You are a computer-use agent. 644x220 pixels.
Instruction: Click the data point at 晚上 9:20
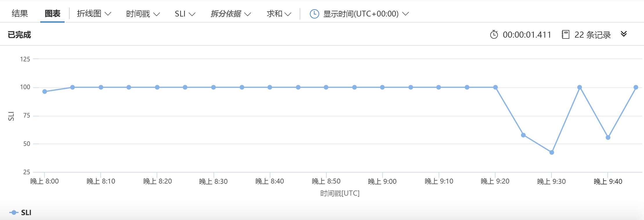(495, 87)
